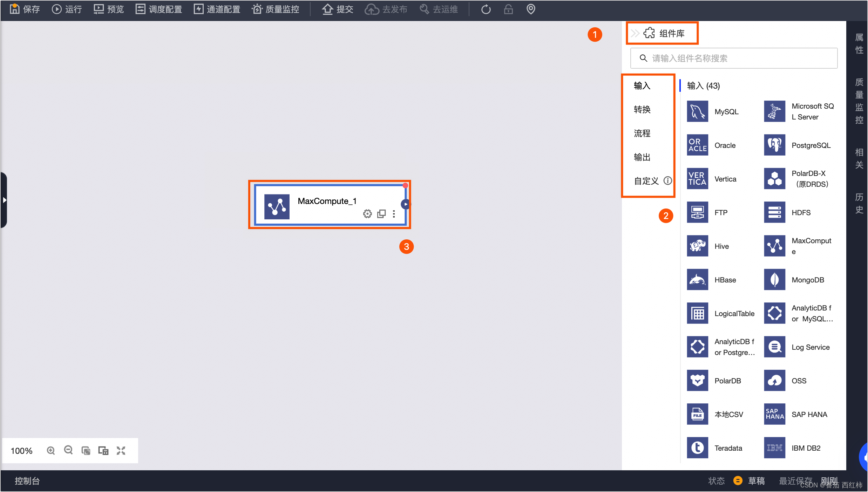Open three-dot menu on MaxCompute_1 node

pos(394,214)
